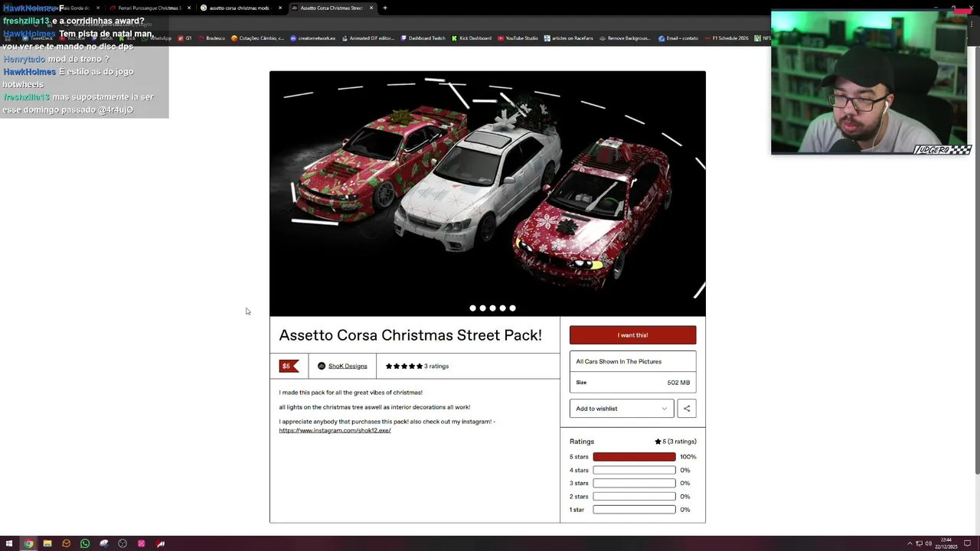Close the 'Ferrari Purosangue Christmas' tab
This screenshot has width=980, height=551.
189,8
